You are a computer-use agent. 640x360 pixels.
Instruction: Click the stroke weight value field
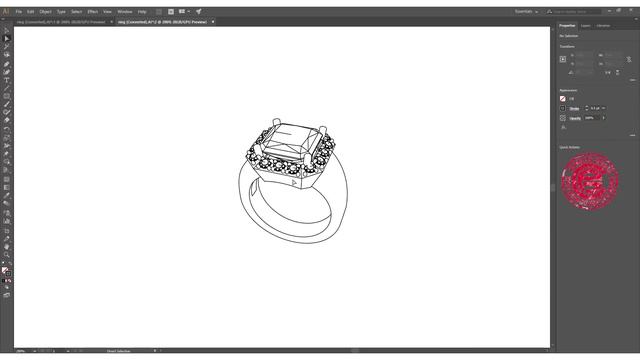point(595,108)
